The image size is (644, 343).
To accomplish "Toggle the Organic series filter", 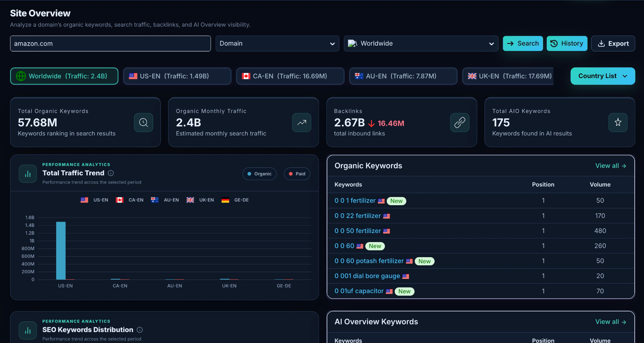I will (x=260, y=174).
